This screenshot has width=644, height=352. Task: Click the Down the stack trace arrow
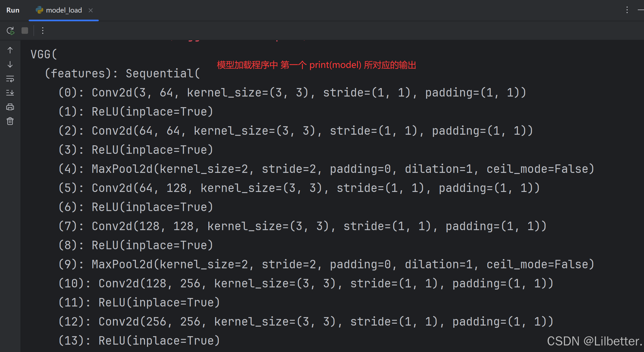(10, 65)
